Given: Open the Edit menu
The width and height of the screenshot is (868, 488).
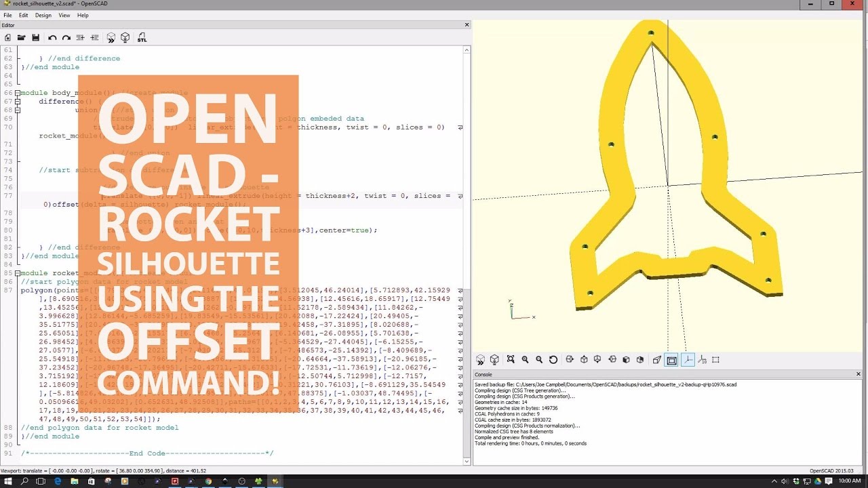Looking at the screenshot, I should pos(24,15).
